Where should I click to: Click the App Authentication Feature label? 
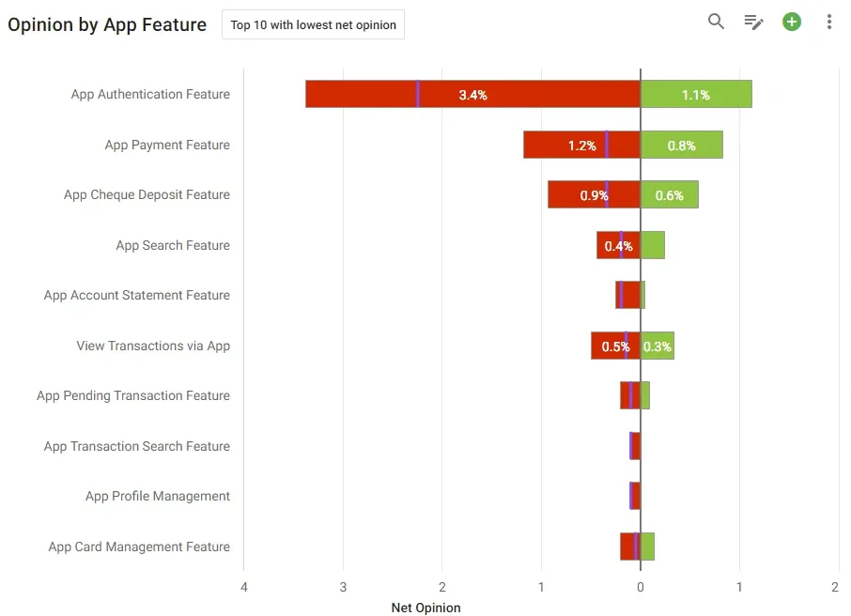click(x=150, y=94)
